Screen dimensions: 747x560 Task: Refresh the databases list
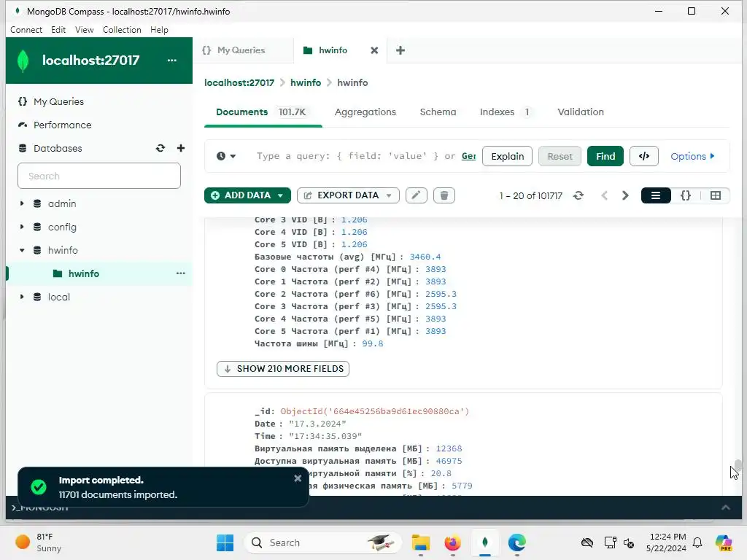[160, 148]
